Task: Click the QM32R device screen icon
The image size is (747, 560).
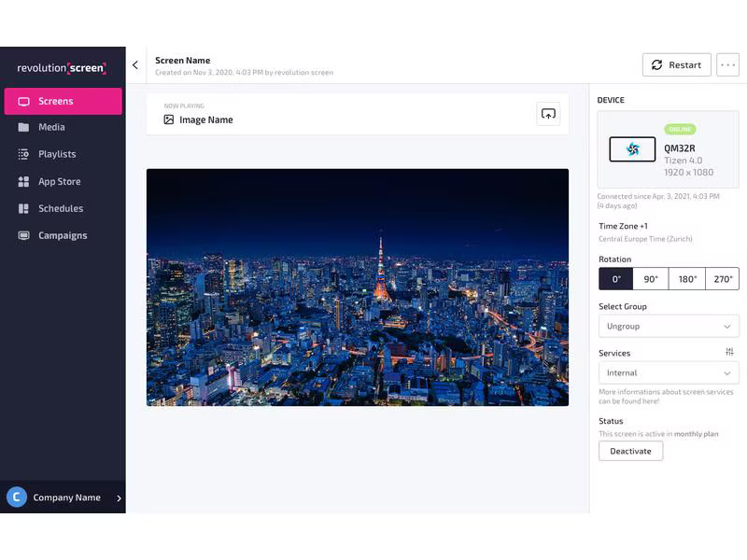Action: click(x=632, y=149)
